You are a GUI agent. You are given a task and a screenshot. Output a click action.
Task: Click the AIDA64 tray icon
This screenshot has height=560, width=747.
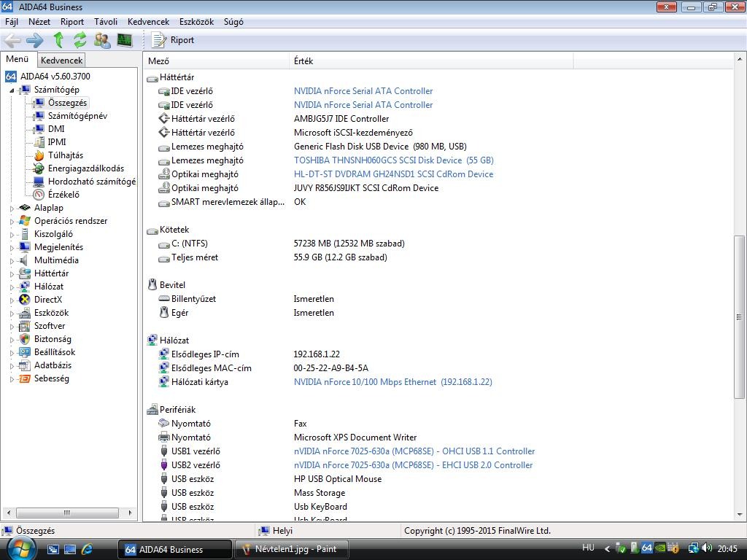tap(646, 548)
